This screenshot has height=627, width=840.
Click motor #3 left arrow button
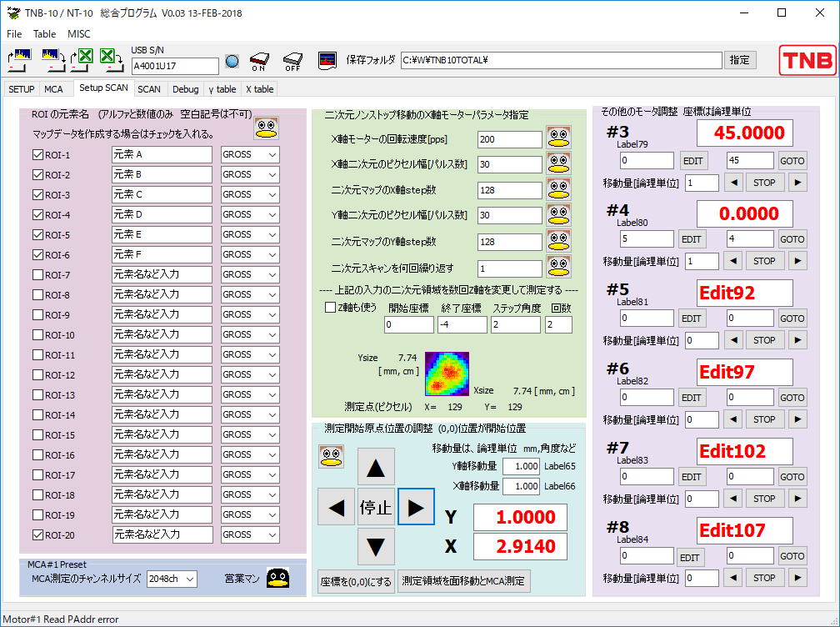pos(733,183)
